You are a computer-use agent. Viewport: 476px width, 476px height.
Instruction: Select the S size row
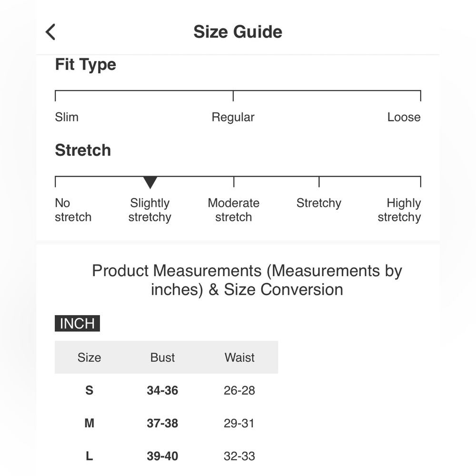coord(166,390)
